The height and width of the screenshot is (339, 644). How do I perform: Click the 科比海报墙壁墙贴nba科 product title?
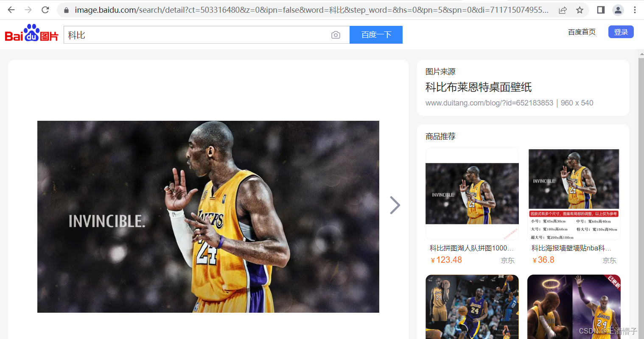[571, 248]
